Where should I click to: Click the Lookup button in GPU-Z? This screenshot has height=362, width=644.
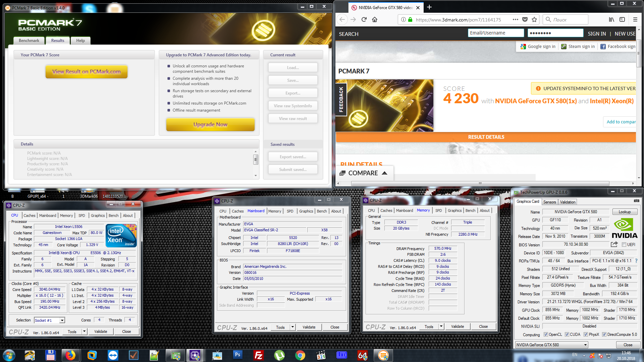point(625,212)
